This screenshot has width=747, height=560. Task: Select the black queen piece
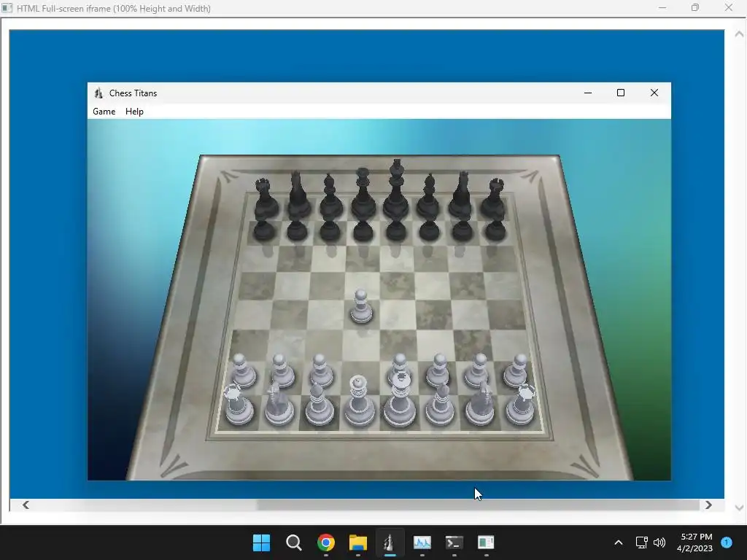(x=363, y=192)
